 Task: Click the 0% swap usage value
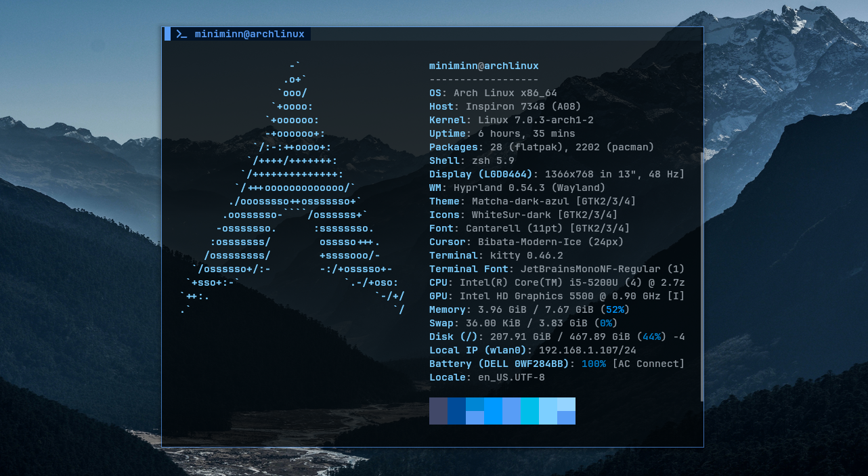(606, 323)
